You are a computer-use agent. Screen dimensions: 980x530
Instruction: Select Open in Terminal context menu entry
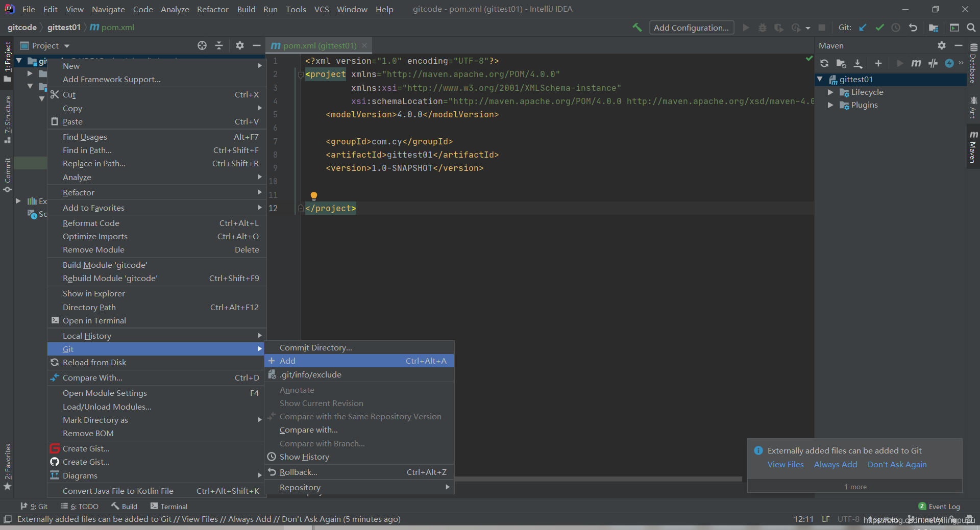[157, 321]
